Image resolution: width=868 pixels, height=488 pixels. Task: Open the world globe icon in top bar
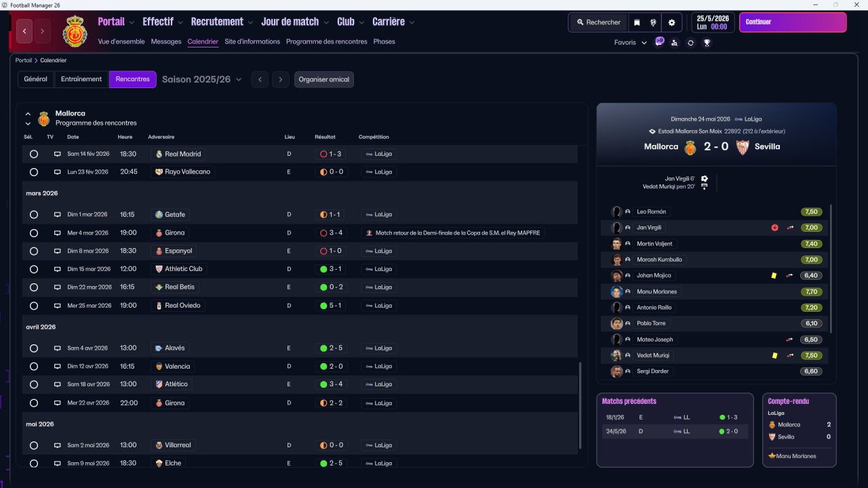[654, 22]
